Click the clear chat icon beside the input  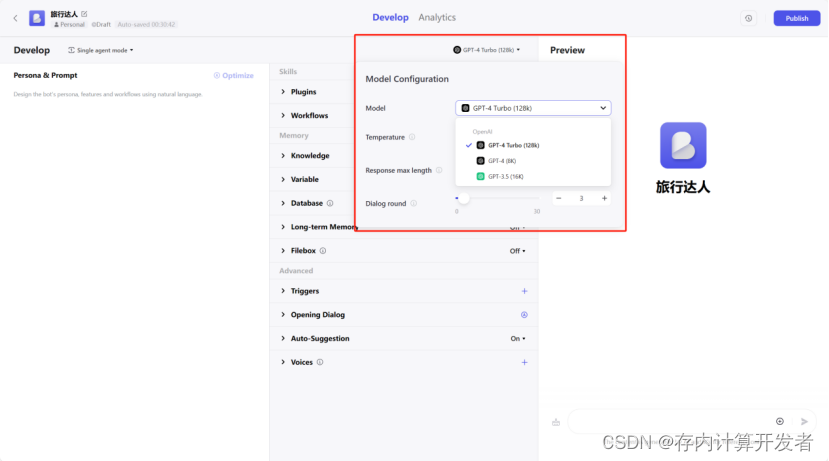click(x=556, y=422)
